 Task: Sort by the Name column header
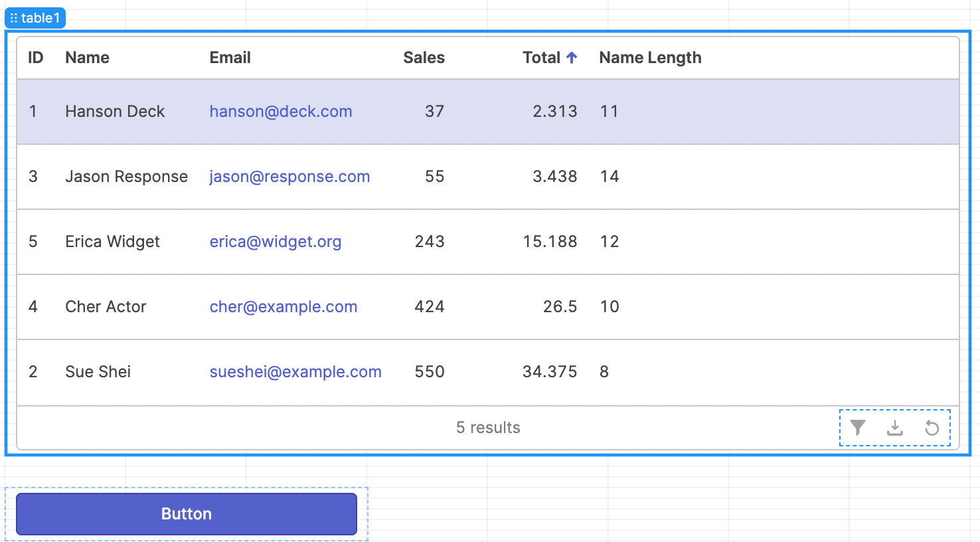click(x=88, y=58)
